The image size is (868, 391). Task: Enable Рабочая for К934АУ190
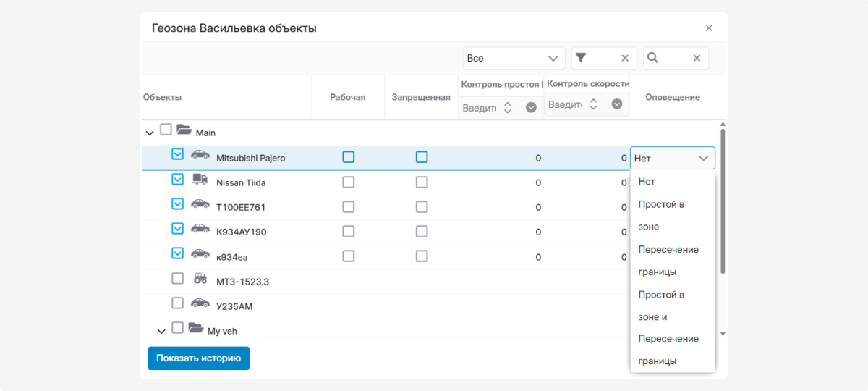point(349,231)
